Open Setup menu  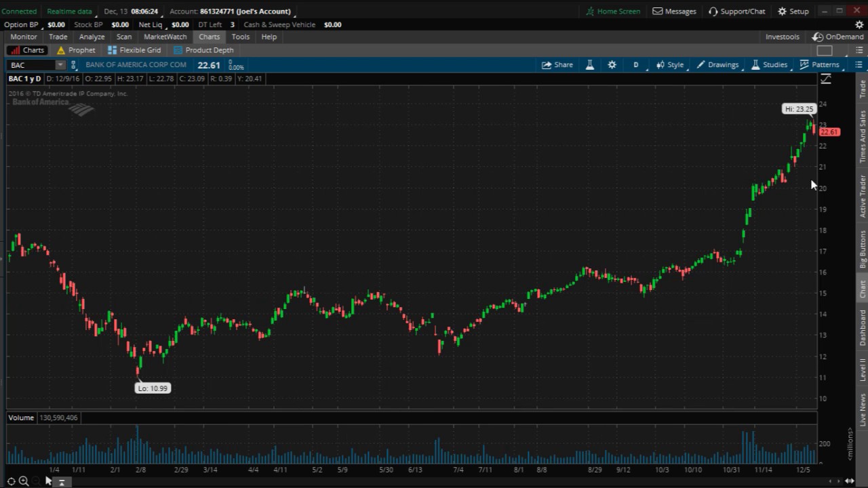pos(793,12)
